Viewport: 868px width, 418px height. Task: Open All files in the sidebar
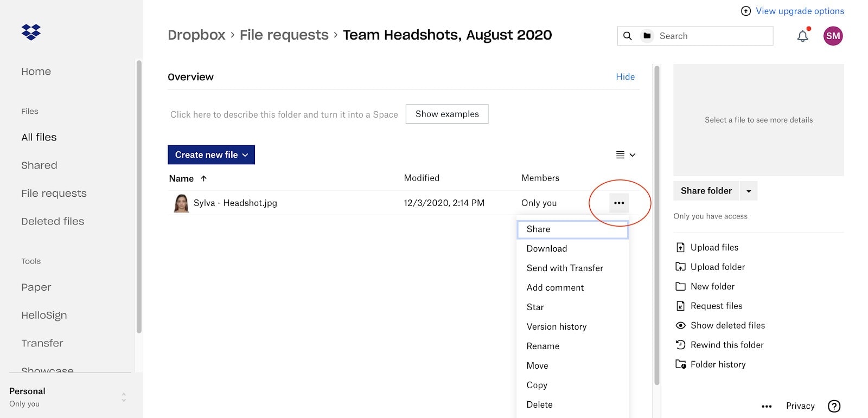pos(39,138)
